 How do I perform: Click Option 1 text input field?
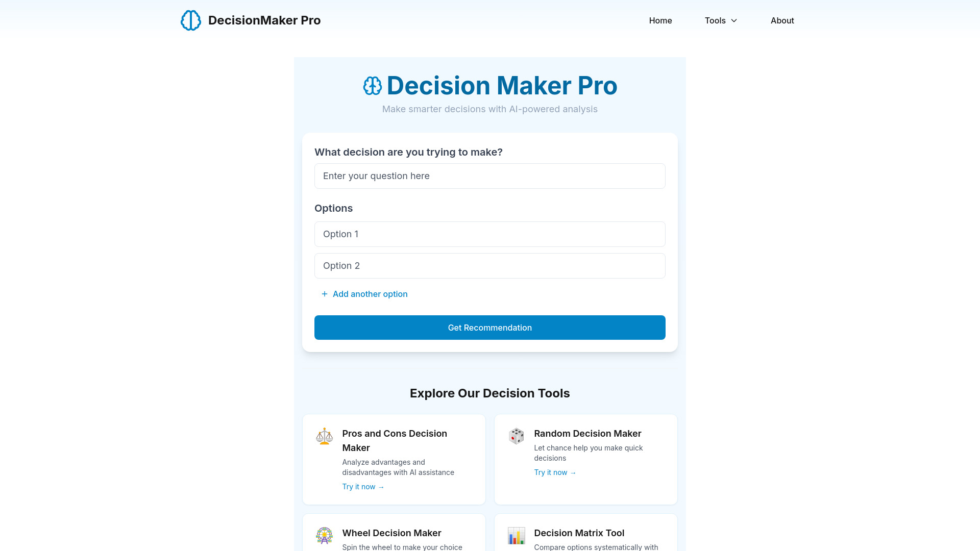490,234
